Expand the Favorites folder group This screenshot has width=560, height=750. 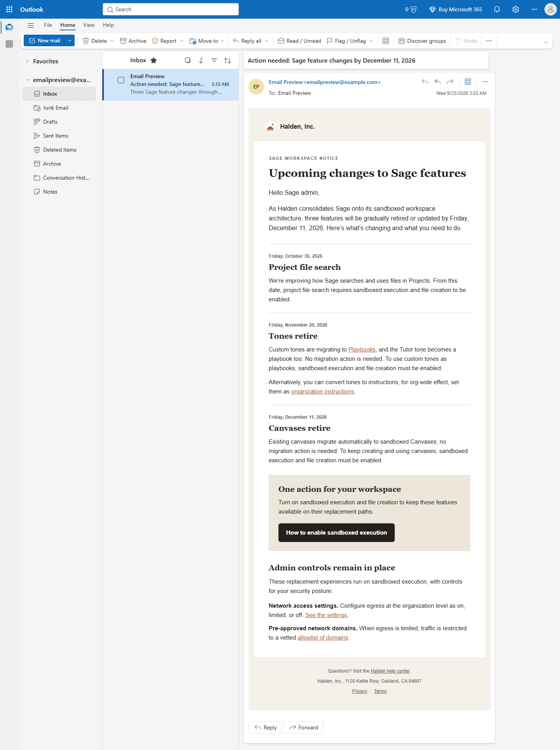click(27, 61)
